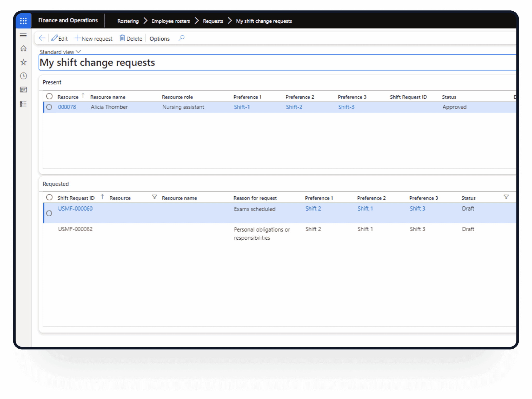Open Shift-3 link in Present grid
Viewport: 532px width, 399px height.
(x=346, y=107)
